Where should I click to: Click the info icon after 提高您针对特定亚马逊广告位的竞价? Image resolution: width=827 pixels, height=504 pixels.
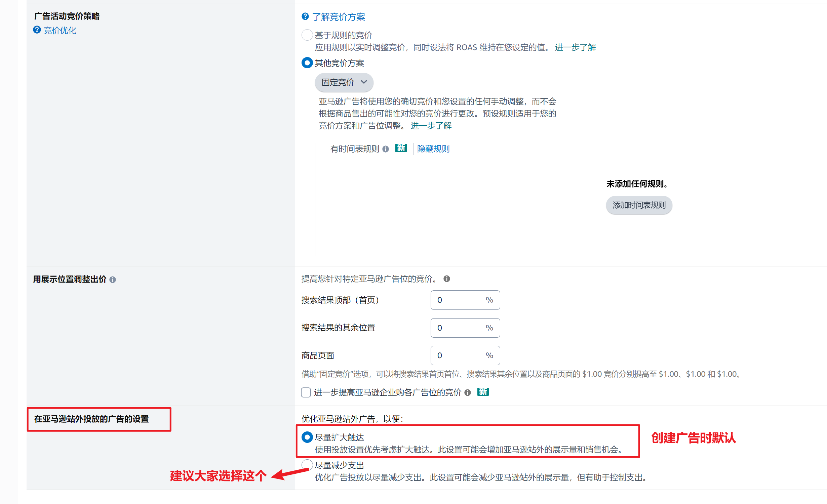point(446,279)
